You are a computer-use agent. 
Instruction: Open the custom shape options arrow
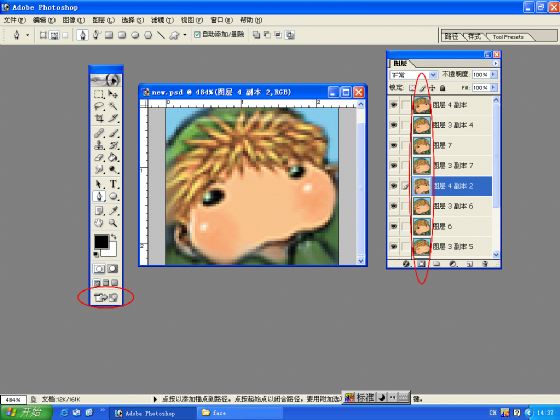pos(185,35)
